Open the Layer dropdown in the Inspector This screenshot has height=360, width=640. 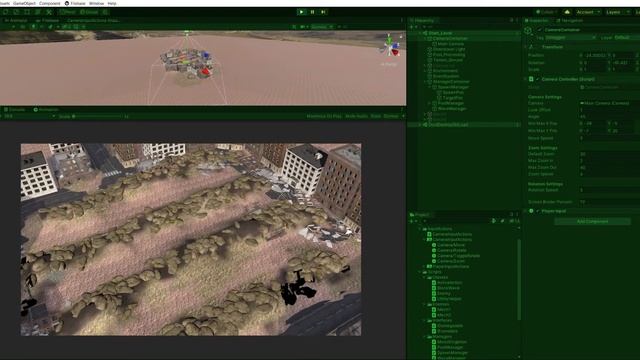[x=627, y=38]
